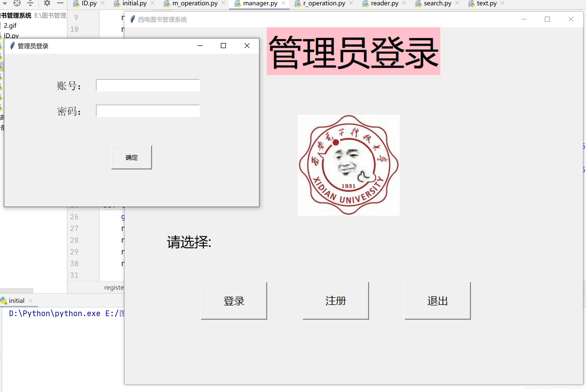Click the 账号: label in login dialog
Image resolution: width=586 pixels, height=392 pixels.
(x=69, y=86)
